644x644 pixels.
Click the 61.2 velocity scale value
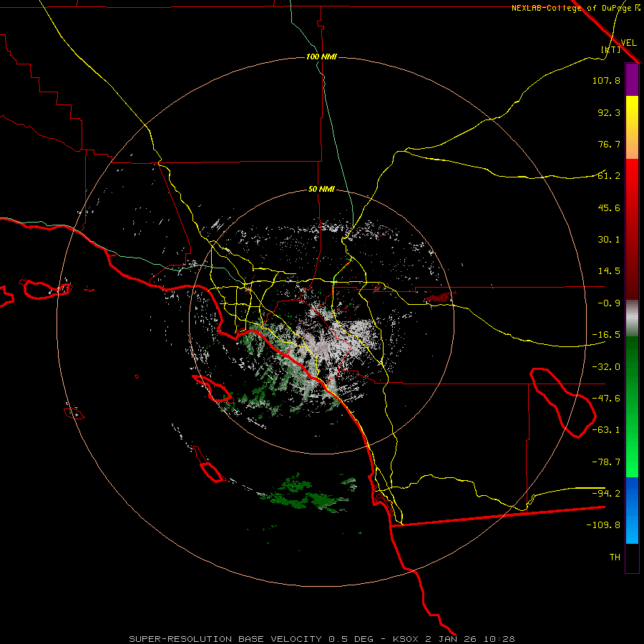(609, 176)
